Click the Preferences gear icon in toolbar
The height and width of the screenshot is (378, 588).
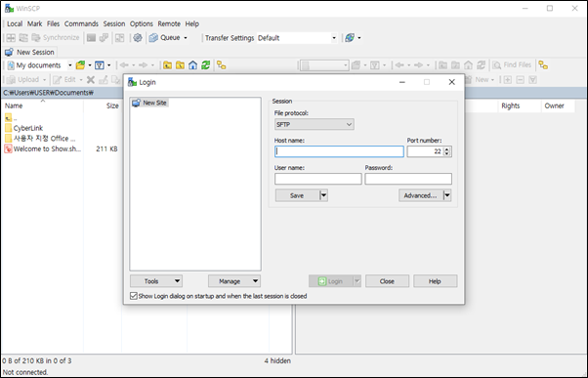(138, 37)
